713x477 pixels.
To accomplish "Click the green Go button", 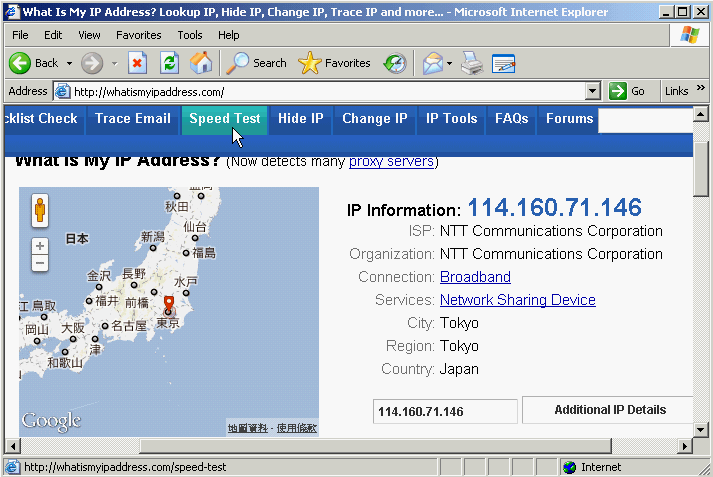I will (628, 91).
